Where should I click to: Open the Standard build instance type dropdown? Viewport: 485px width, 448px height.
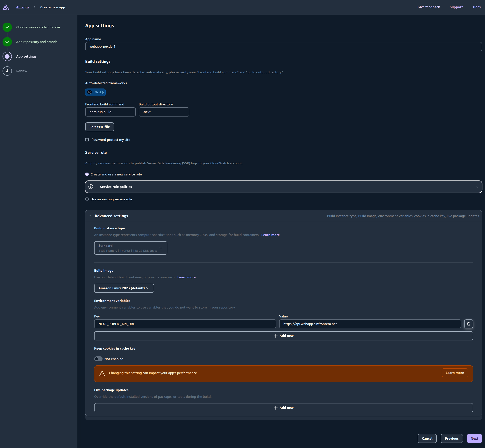click(130, 248)
